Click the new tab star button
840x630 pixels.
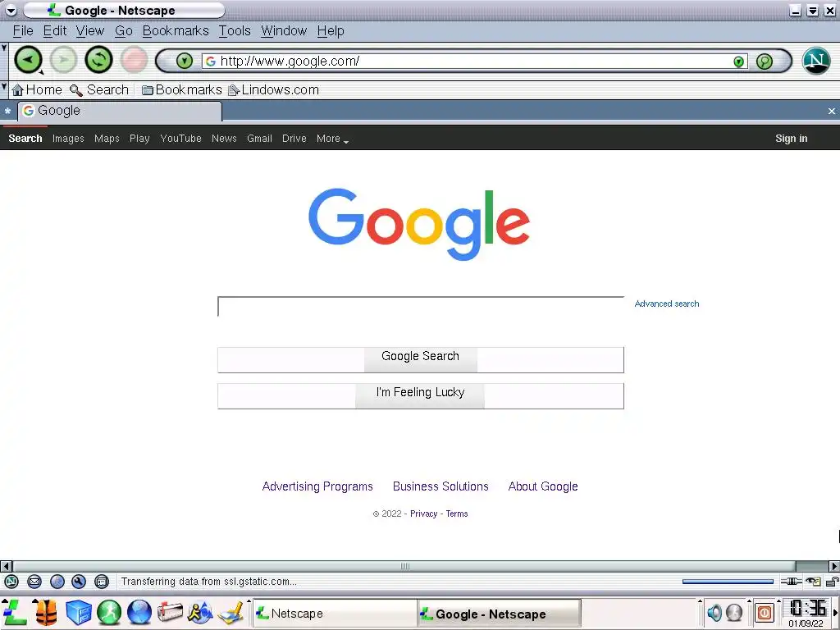tap(7, 111)
